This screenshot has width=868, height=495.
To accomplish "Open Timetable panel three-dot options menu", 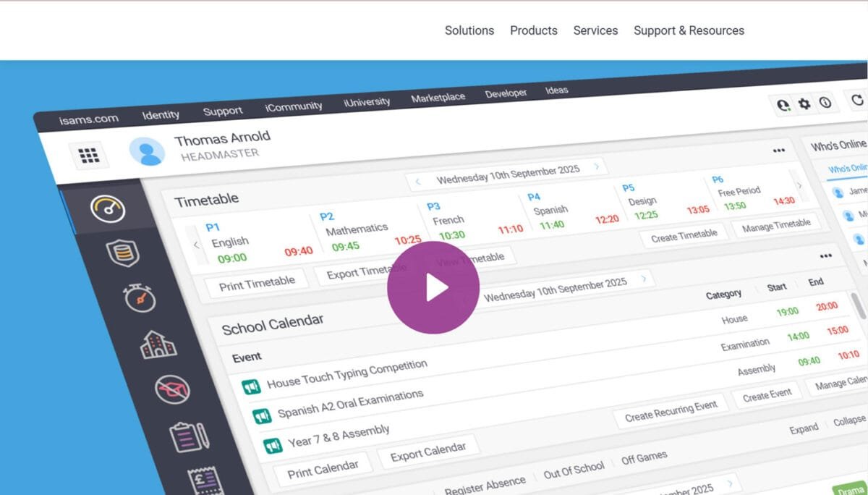I will tap(778, 151).
